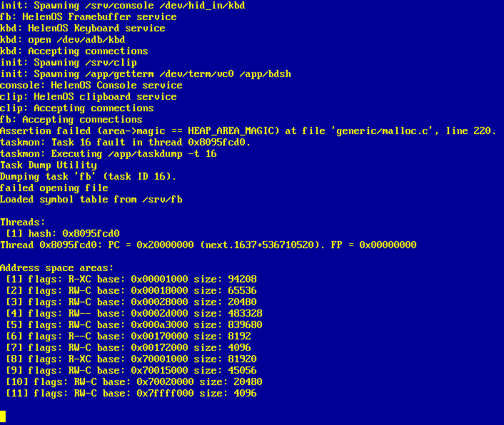The image size is (504, 425).
Task: Click 'Loaded symbol table from /srv/fb' line
Action: (91, 200)
